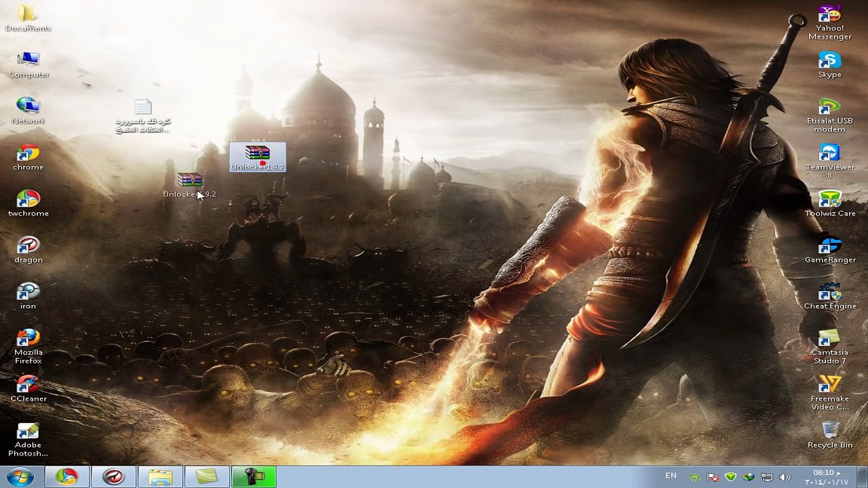Open the Documents folder on the desktop
868x488 pixels.
28,18
